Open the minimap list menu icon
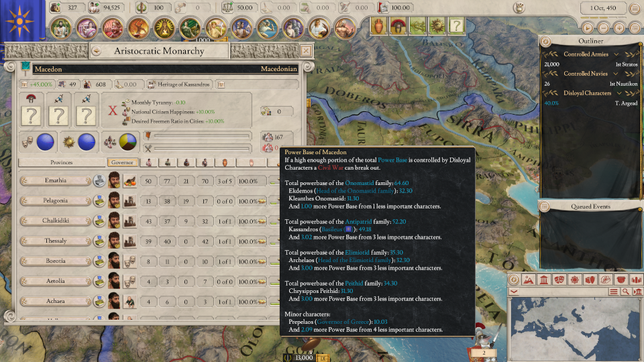644x362 pixels. pyautogui.click(x=614, y=292)
